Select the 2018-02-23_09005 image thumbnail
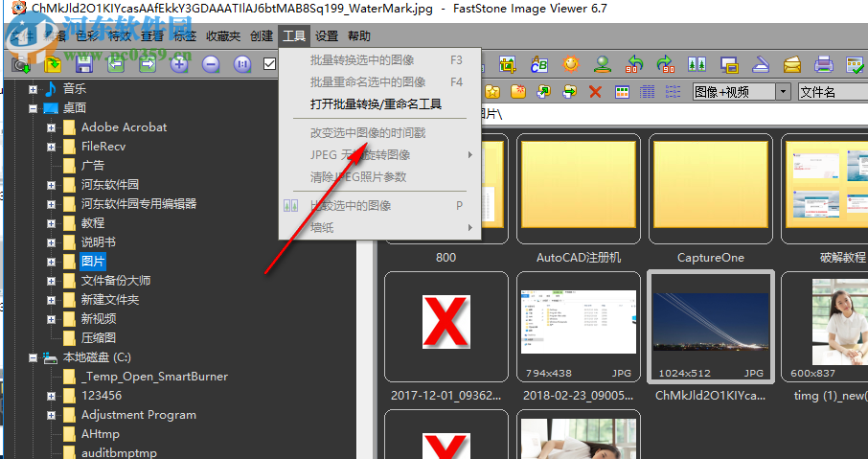Image resolution: width=868 pixels, height=459 pixels. point(579,327)
